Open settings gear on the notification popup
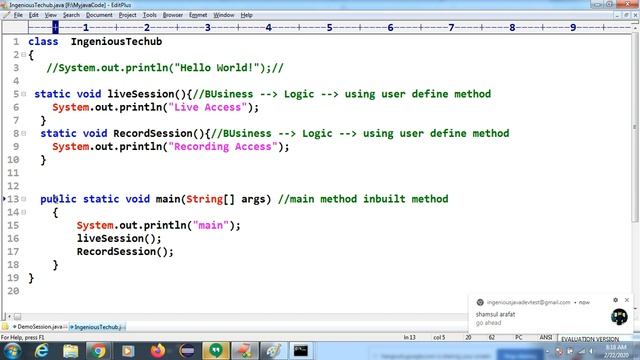Screen dimensions: 640x360 click(x=616, y=300)
